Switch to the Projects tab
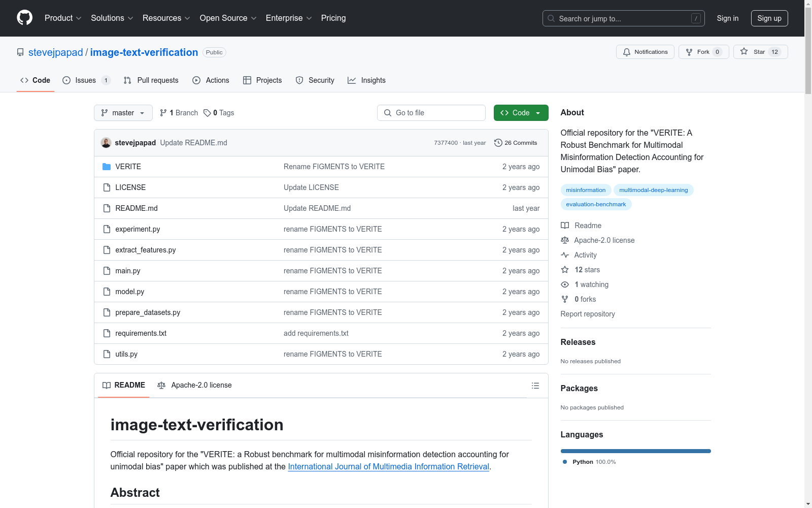This screenshot has width=812, height=508. (x=262, y=80)
